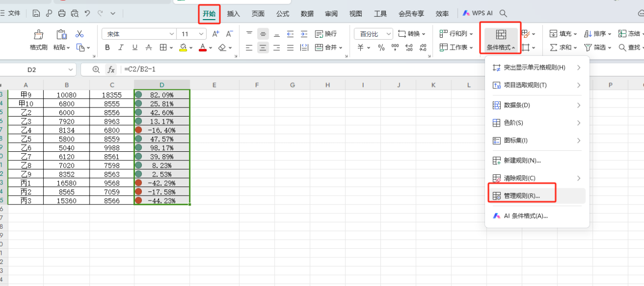This screenshot has height=286, width=644.
Task: Switch to the Data (数据) tab
Action: tap(307, 14)
